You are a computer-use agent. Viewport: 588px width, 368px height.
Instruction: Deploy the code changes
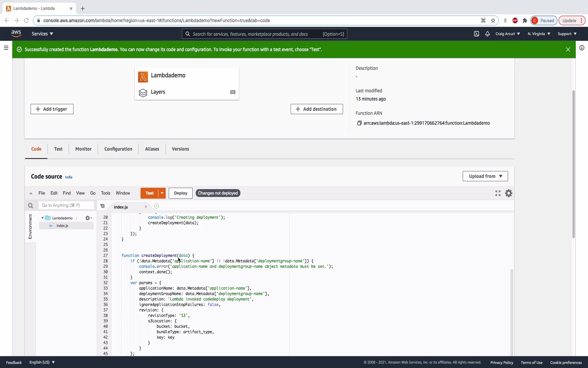click(181, 193)
